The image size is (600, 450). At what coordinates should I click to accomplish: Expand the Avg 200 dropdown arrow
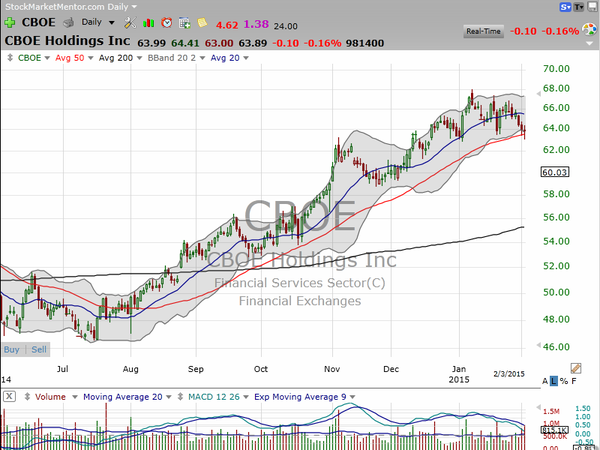click(139, 58)
